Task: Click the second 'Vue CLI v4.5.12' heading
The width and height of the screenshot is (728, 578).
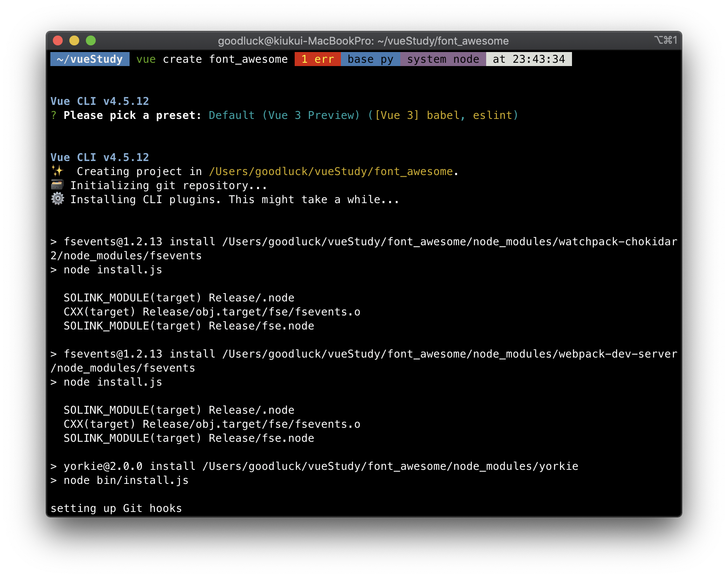Action: [100, 157]
